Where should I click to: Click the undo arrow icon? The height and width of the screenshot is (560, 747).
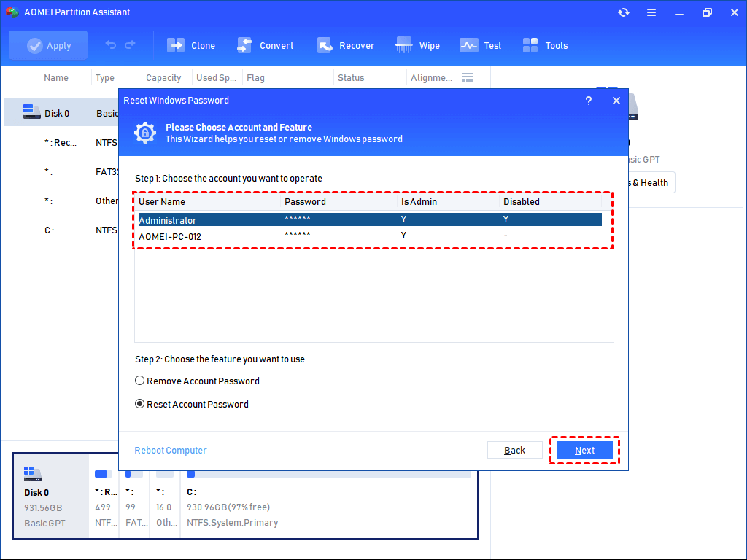click(x=111, y=45)
